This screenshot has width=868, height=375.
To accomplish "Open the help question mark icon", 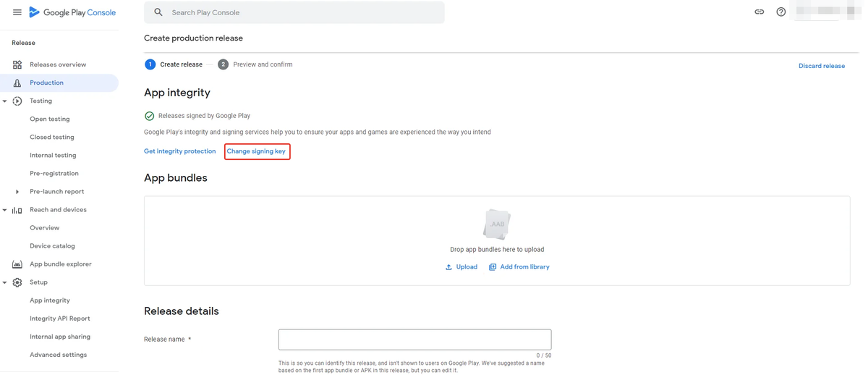I will pyautogui.click(x=781, y=12).
